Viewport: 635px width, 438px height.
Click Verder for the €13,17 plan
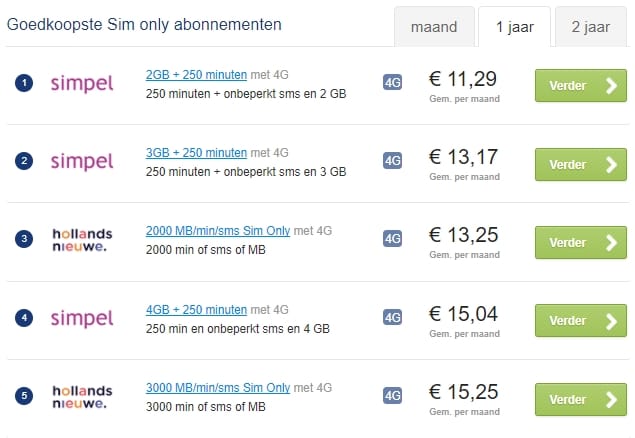581,164
